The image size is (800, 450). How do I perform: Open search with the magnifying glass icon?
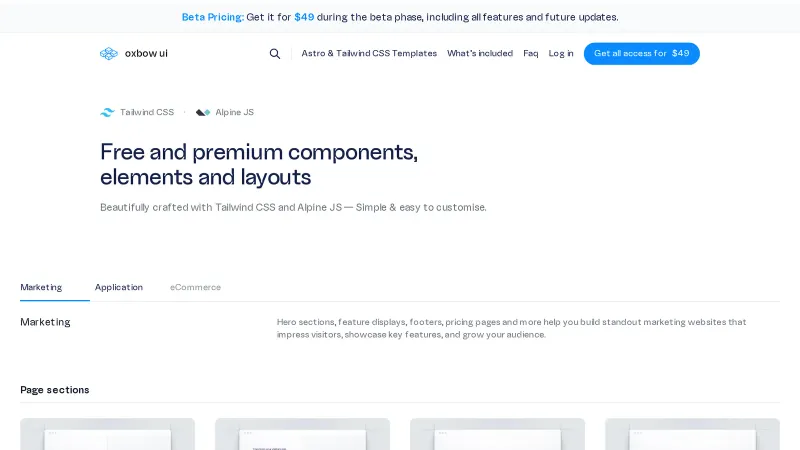[x=275, y=54]
